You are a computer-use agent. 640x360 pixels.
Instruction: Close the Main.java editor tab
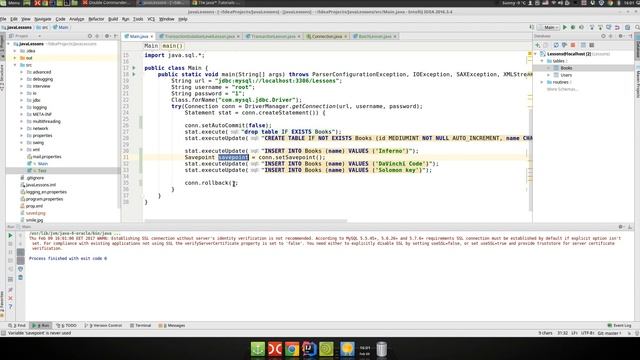[x=152, y=36]
